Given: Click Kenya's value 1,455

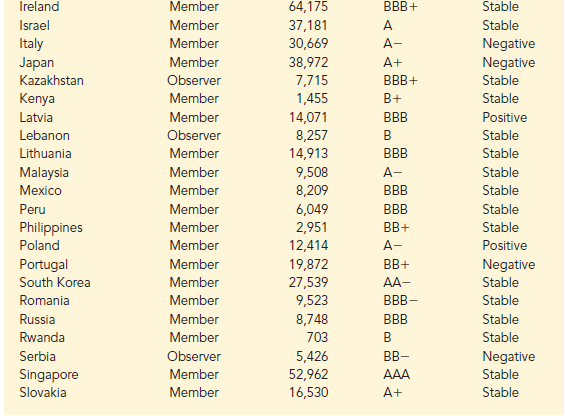Looking at the screenshot, I should (x=312, y=99).
